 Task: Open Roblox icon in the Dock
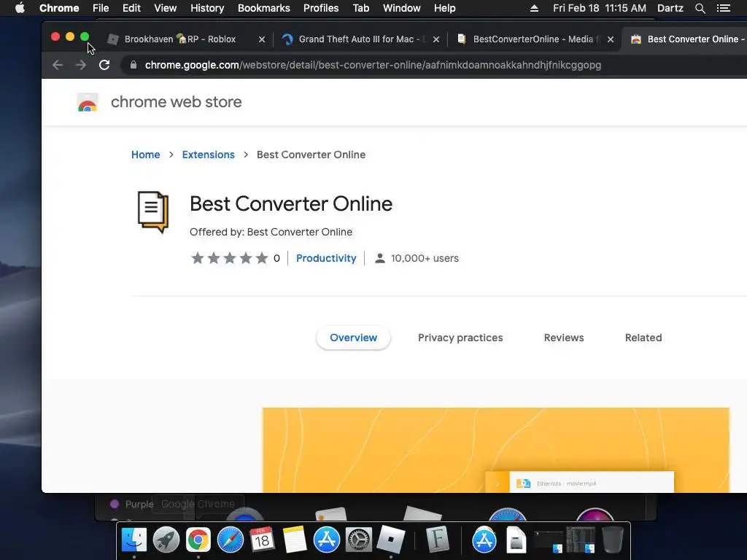coord(391,540)
